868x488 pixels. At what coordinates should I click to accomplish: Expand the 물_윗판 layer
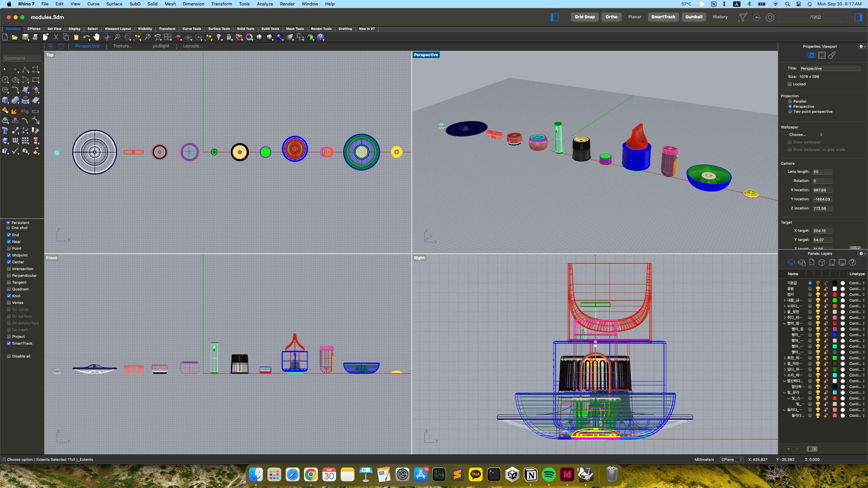[784, 312]
